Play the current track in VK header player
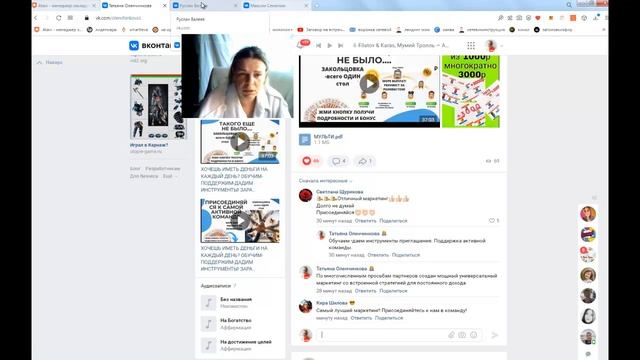 point(330,45)
